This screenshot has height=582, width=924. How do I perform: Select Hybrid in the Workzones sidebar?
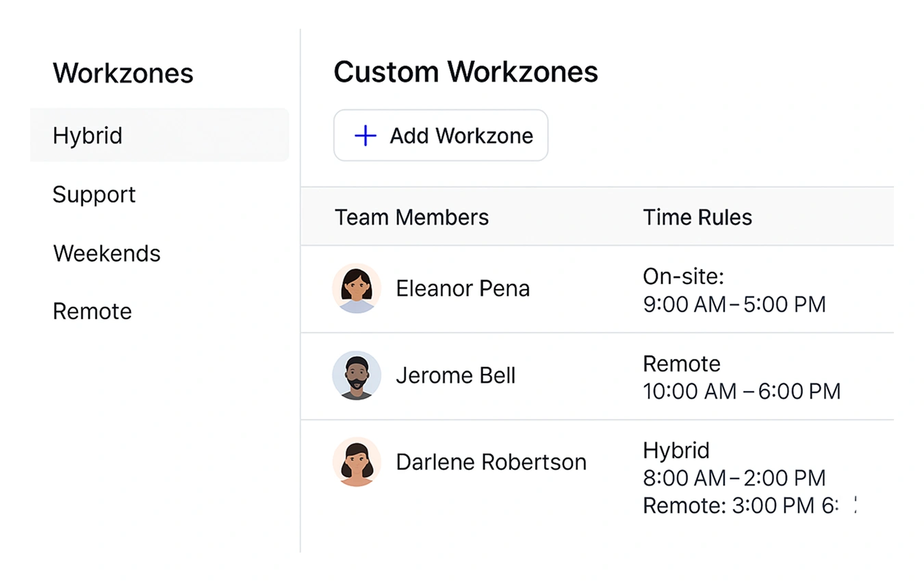pos(159,135)
